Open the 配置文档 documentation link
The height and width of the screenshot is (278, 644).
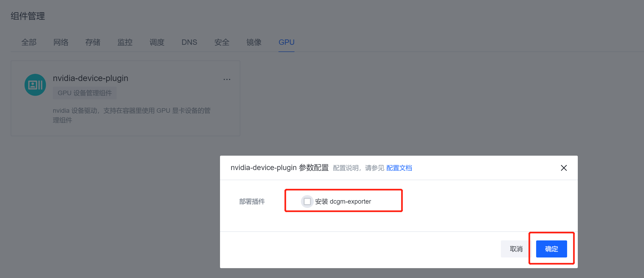(x=399, y=168)
